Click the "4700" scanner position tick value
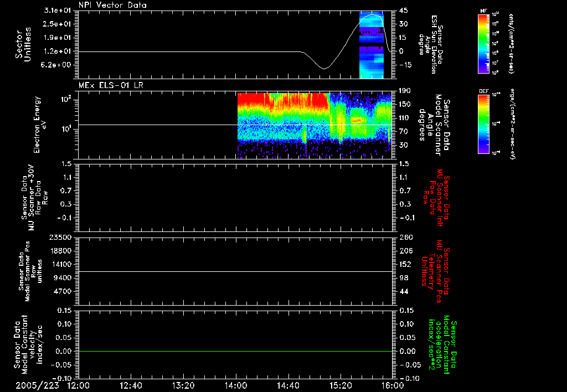This screenshot has width=567, height=392. pos(62,291)
